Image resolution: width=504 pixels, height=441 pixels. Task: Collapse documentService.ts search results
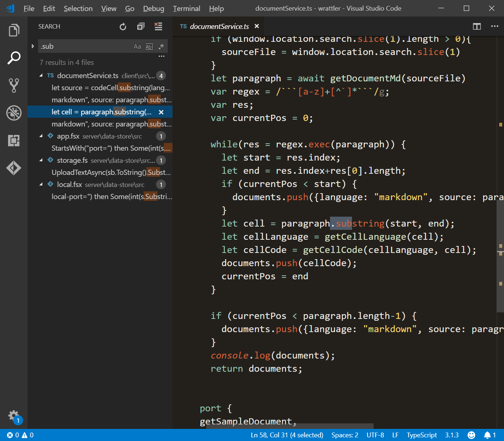41,75
